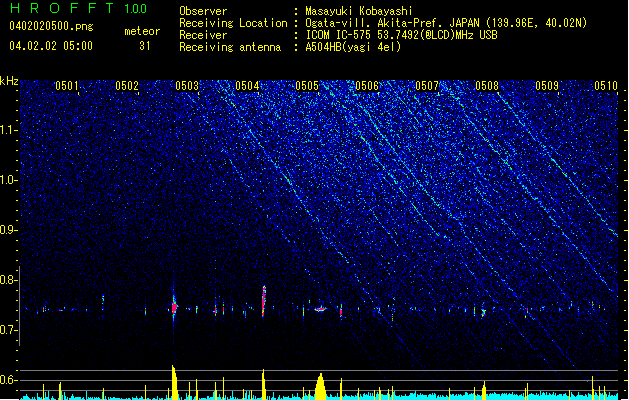Click the 0.9 frequency axis label
Screen dimensions: 629x400
[x=9, y=230]
